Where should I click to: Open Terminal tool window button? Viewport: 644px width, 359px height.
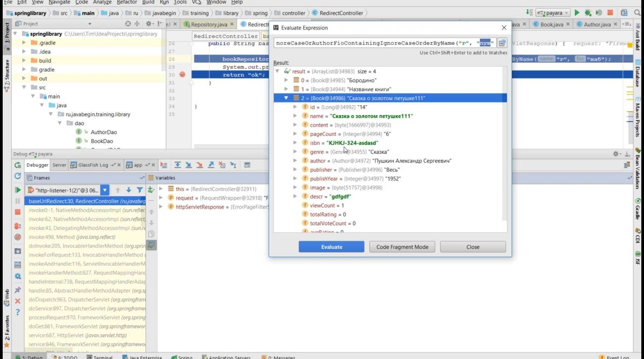(100, 357)
